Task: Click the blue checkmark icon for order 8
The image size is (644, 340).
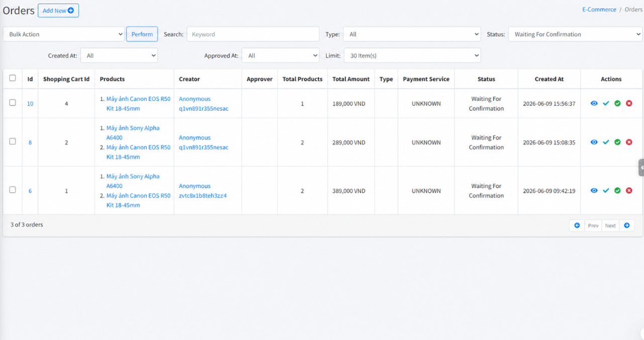Action: coord(606,142)
